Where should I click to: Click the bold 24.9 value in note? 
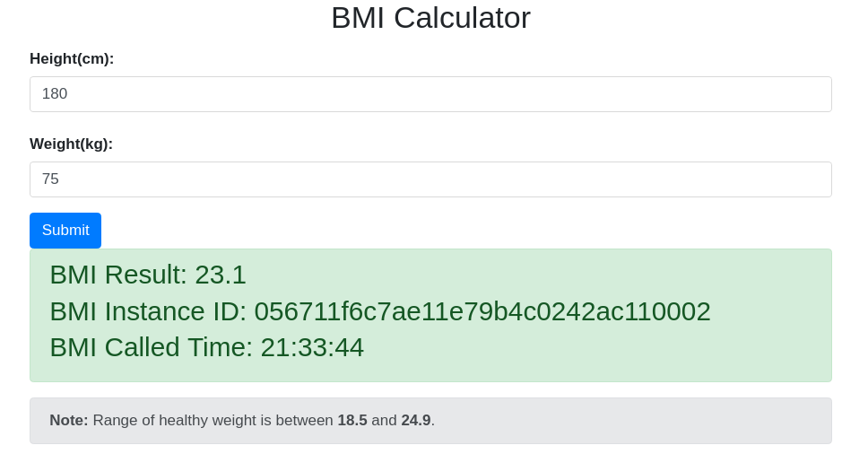(x=416, y=421)
